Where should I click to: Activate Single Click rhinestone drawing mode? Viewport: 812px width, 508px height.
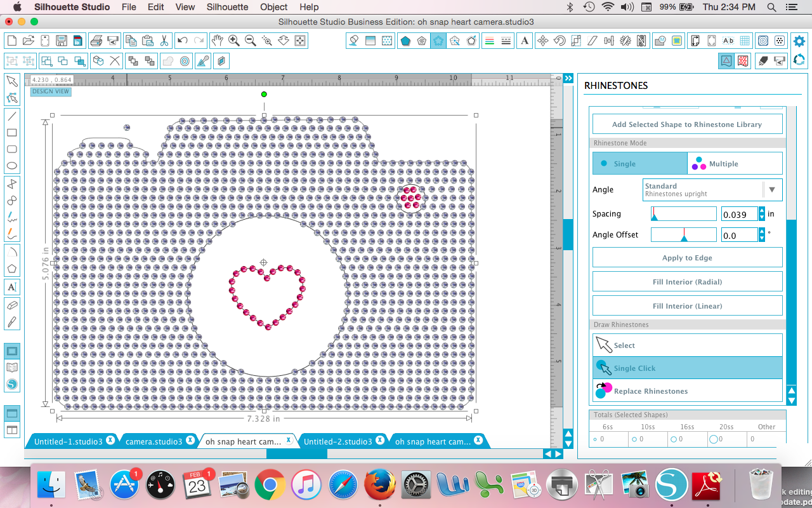pos(687,368)
